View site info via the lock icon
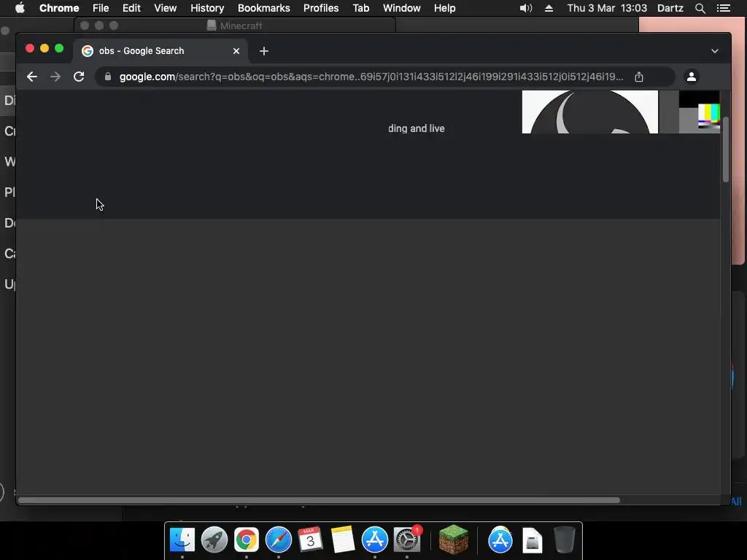This screenshot has width=747, height=560. click(x=108, y=77)
